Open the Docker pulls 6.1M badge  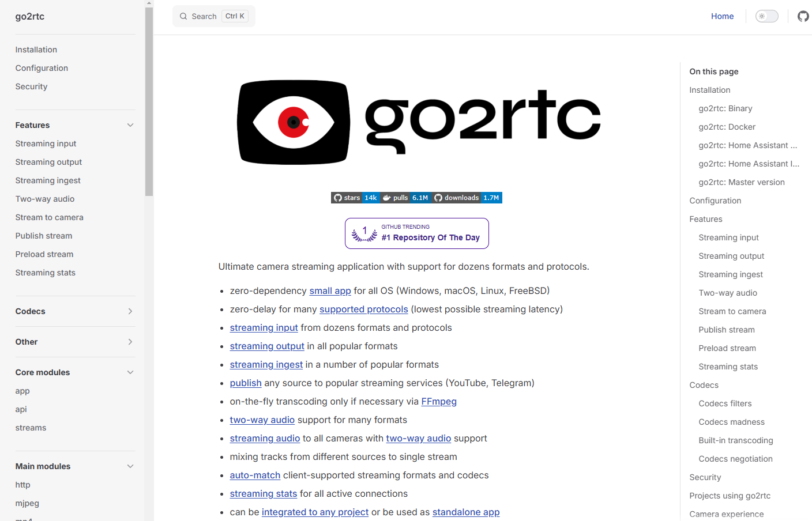click(x=406, y=198)
